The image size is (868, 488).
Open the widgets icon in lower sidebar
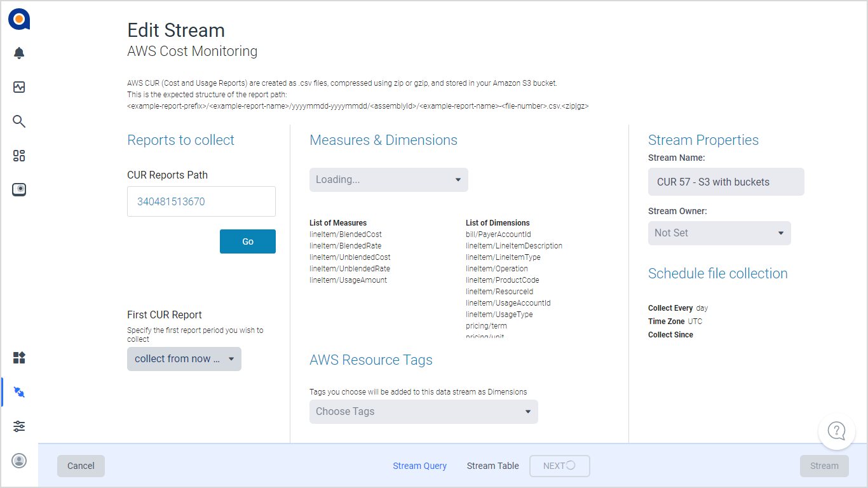pos(19,358)
